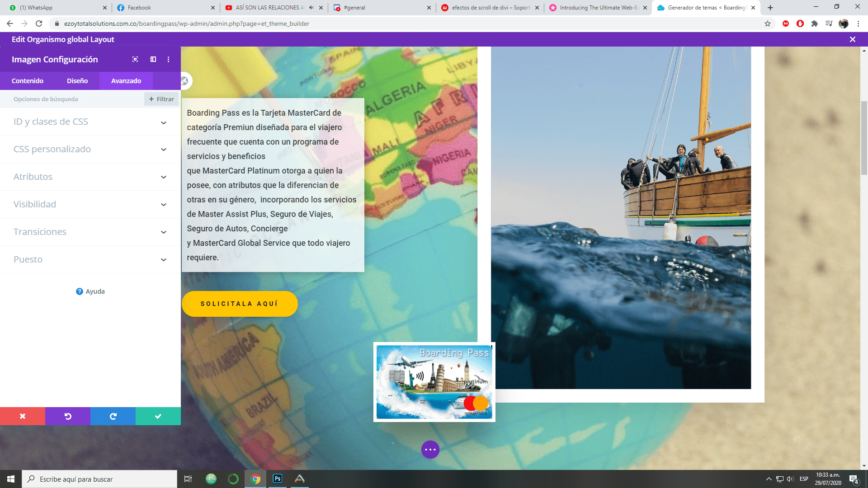
Task: Click the snap-to-side column icon in settings header
Action: pyautogui.click(x=153, y=59)
